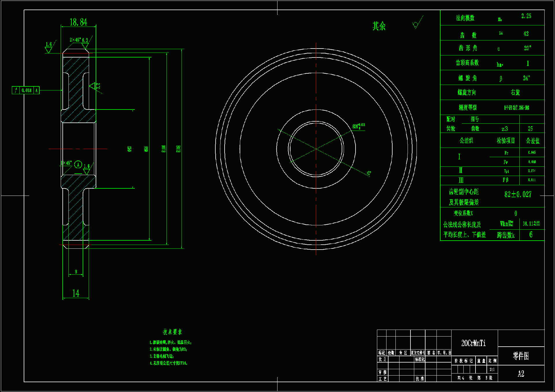Screen dimensions: 555x392
Task: Click the 14 hub width dimension
Action: [76, 293]
